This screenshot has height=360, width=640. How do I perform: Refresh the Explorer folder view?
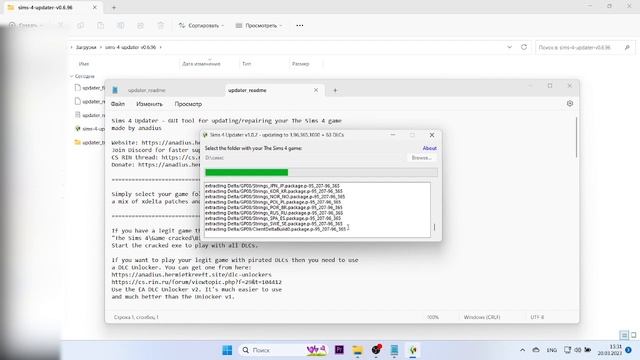click(524, 47)
